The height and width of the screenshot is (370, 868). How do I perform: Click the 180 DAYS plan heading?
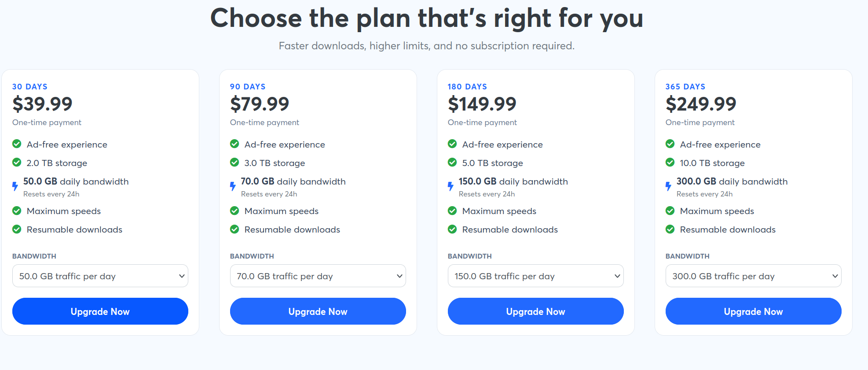click(x=467, y=86)
